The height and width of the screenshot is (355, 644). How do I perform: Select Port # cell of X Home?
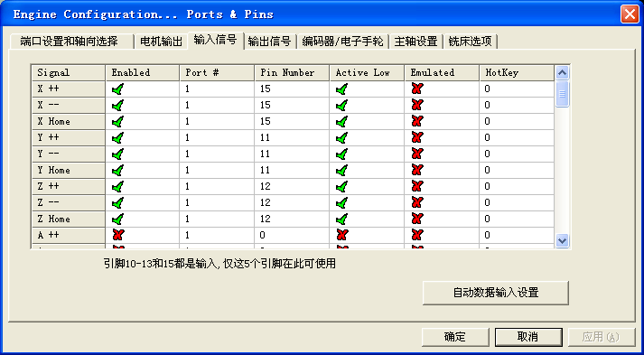[x=217, y=122]
